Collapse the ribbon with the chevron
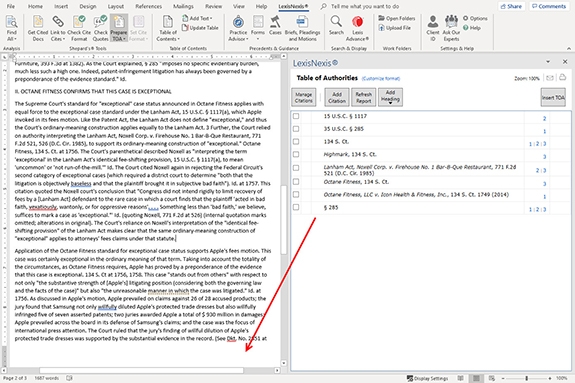 [x=568, y=48]
